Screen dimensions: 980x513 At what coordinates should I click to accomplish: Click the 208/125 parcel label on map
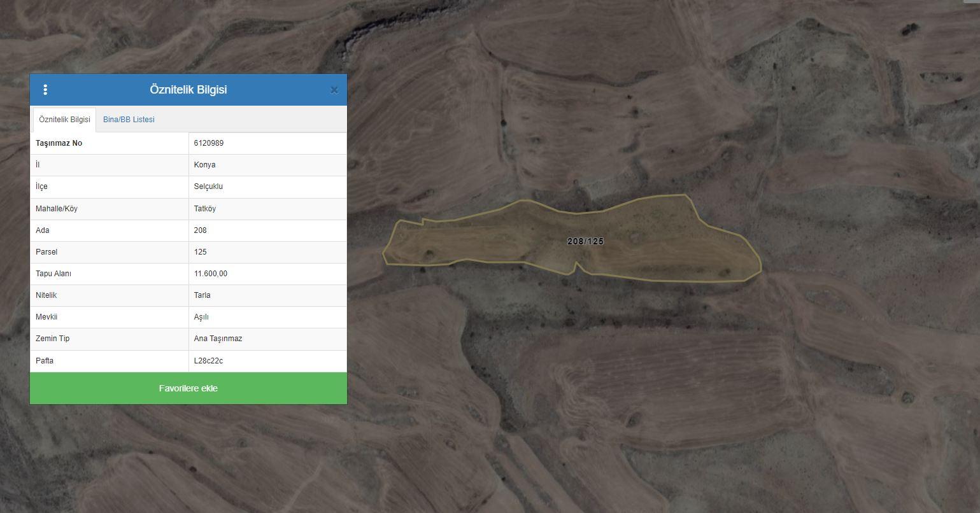(585, 241)
